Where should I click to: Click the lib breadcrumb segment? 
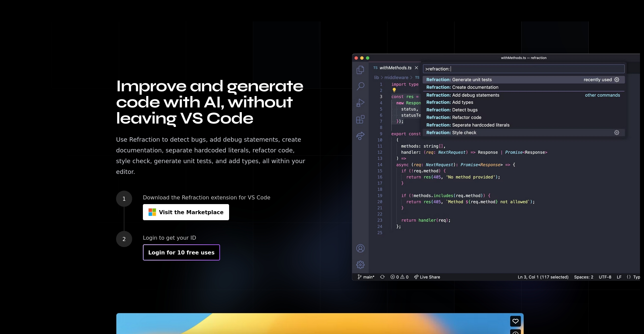point(376,78)
